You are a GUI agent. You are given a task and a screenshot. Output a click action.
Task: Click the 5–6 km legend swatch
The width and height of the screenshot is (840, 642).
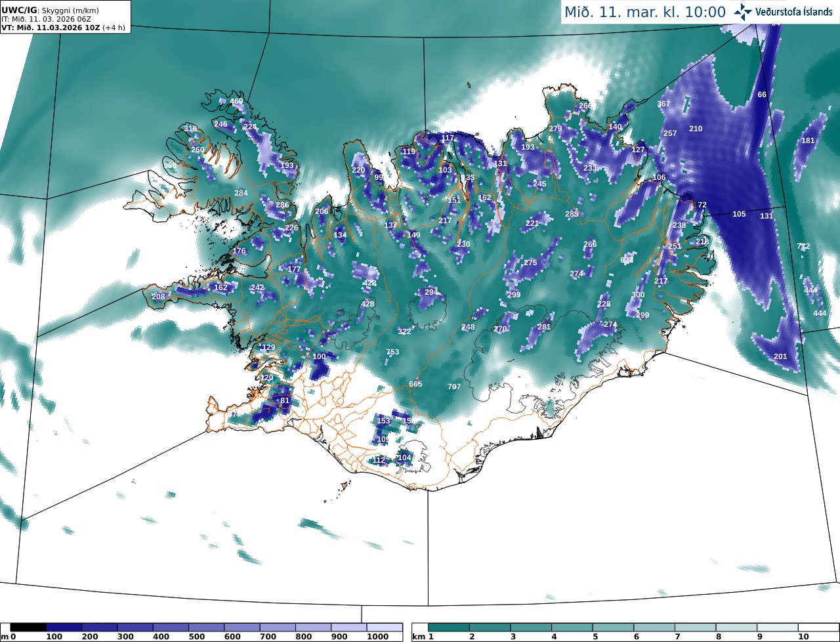[x=614, y=628]
